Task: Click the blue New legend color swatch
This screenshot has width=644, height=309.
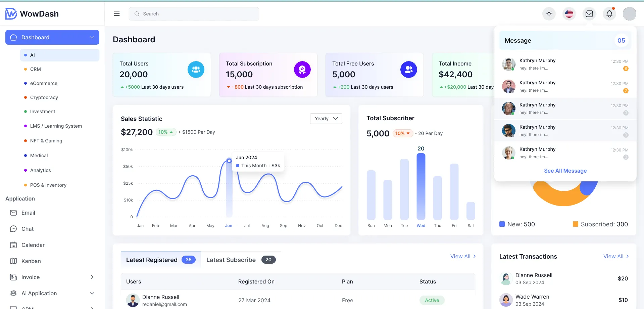Action: pyautogui.click(x=502, y=224)
